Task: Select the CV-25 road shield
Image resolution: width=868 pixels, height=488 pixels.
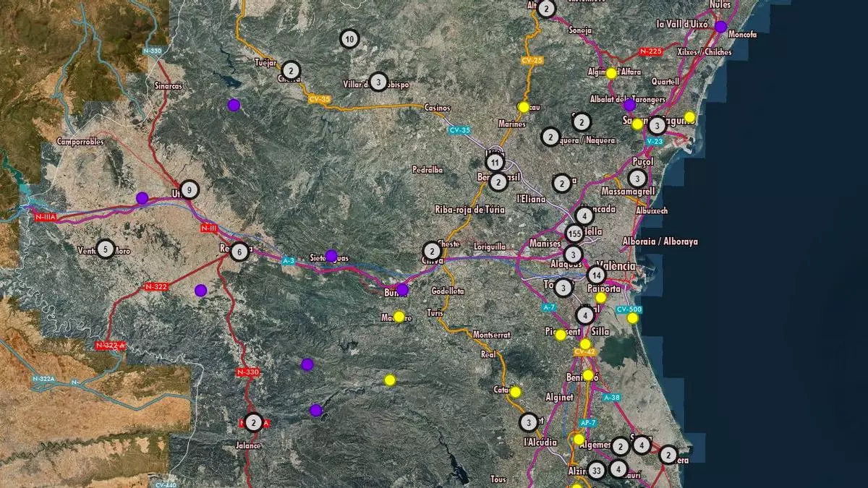Action: [532, 60]
